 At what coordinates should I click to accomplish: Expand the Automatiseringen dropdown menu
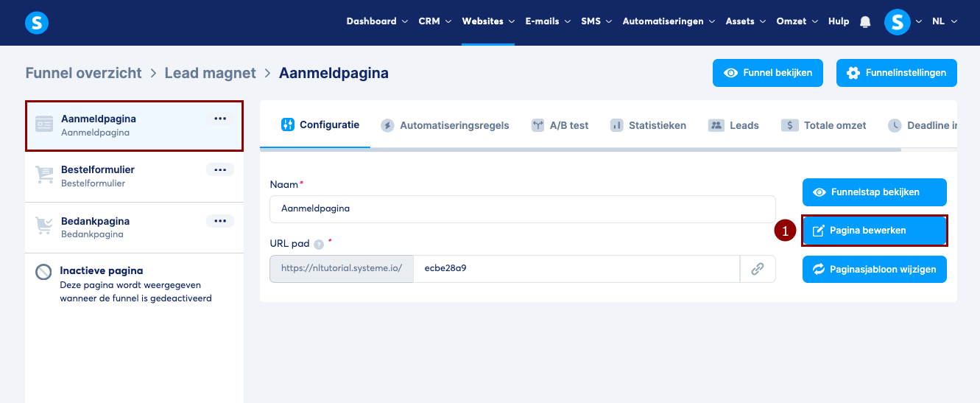click(x=669, y=21)
